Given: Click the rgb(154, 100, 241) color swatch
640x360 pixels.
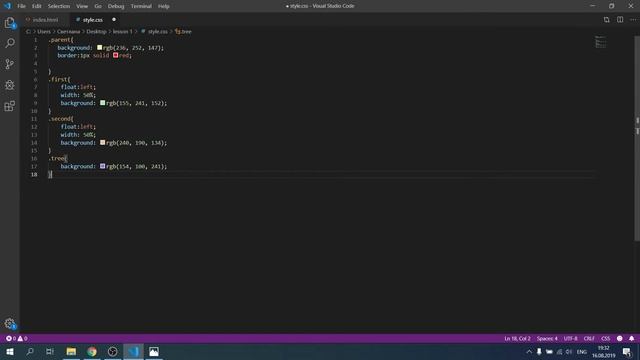Looking at the screenshot, I should pos(102,166).
